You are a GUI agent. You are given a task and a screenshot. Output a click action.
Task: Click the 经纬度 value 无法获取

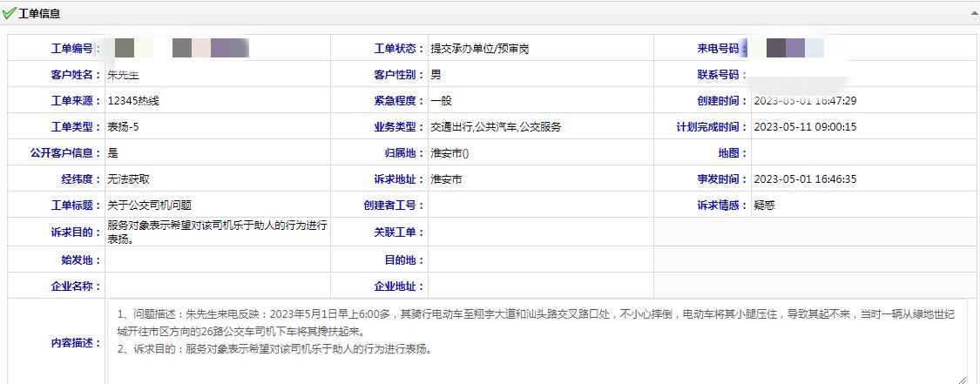128,179
